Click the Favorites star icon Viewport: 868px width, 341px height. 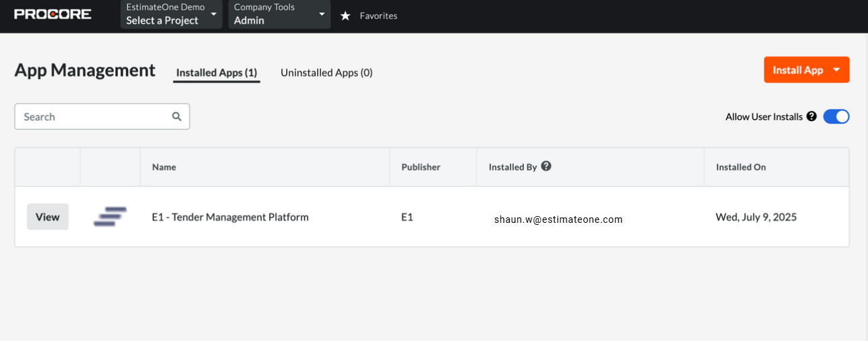tap(345, 16)
